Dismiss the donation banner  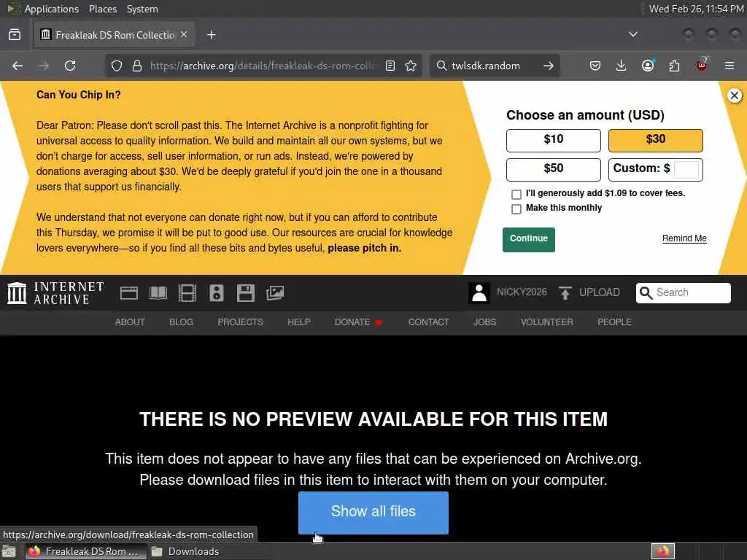[x=735, y=96]
